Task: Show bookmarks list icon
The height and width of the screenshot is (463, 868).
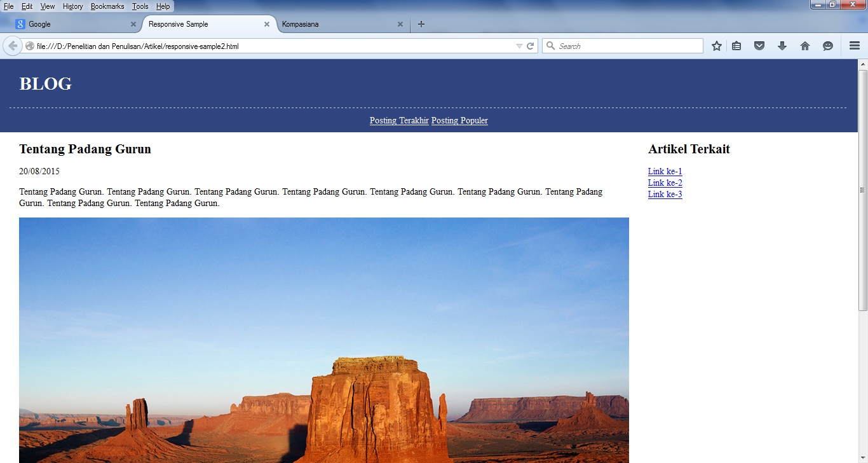Action: [x=736, y=46]
